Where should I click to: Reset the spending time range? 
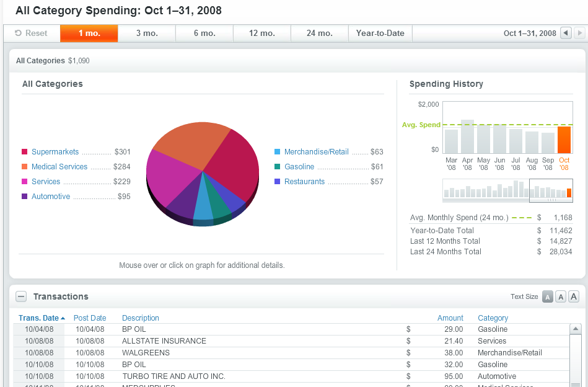click(x=32, y=33)
